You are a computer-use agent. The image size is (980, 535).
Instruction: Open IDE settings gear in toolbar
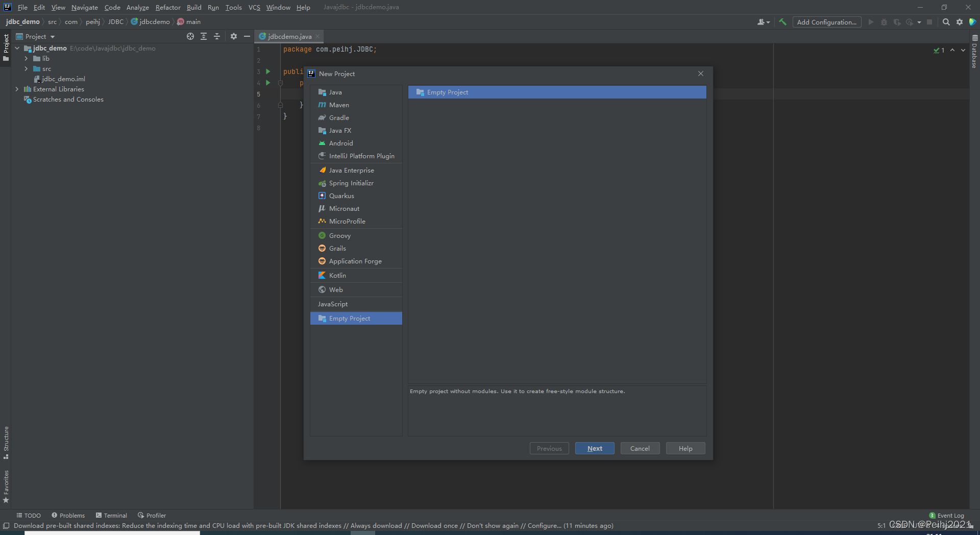point(960,22)
